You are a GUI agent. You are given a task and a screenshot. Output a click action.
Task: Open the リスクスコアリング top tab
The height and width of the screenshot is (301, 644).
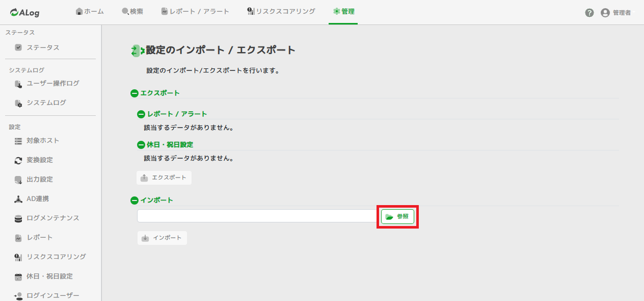[281, 11]
